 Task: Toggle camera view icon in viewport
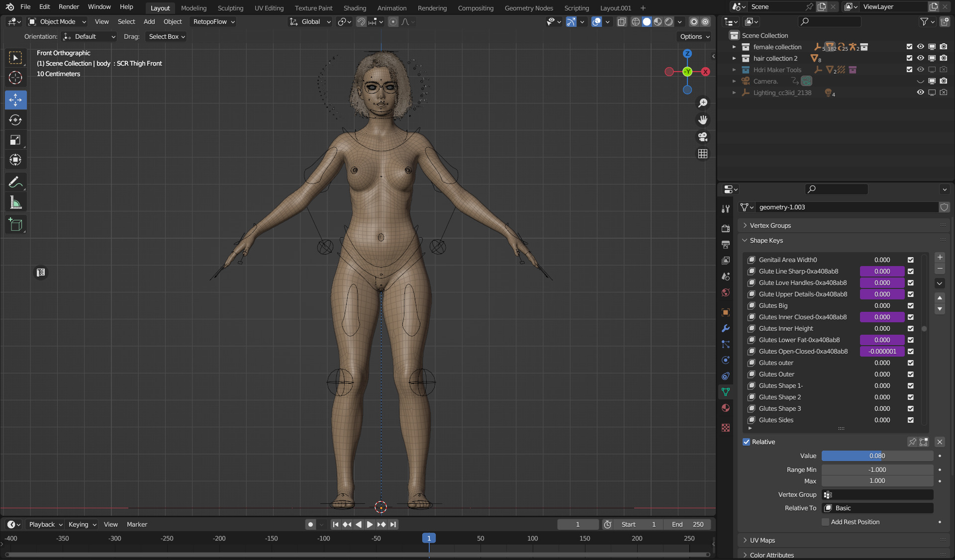coord(702,137)
